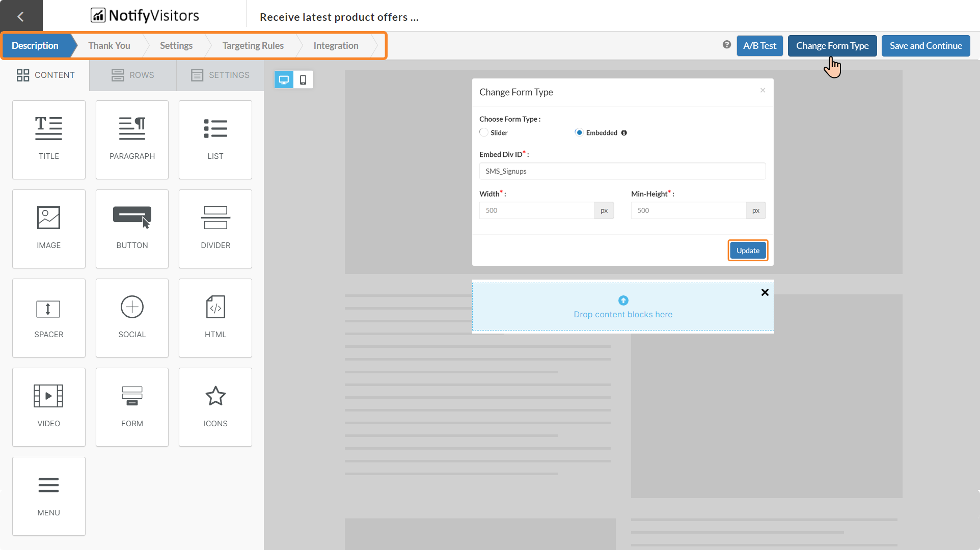Select the Form content block

[x=132, y=407]
